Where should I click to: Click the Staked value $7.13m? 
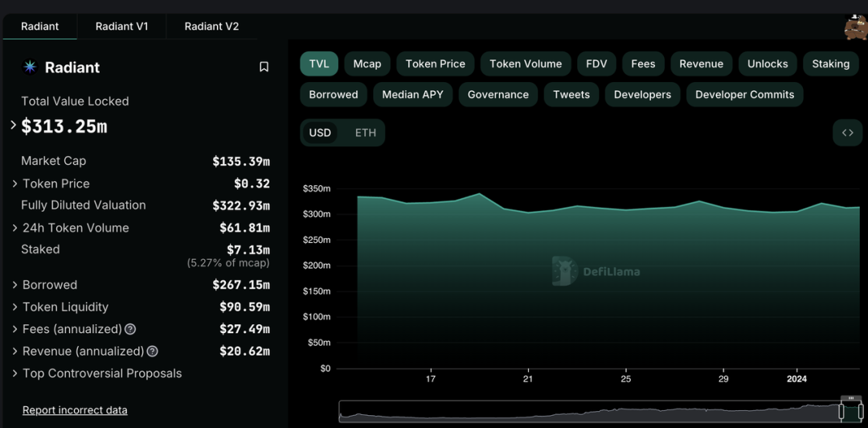248,250
